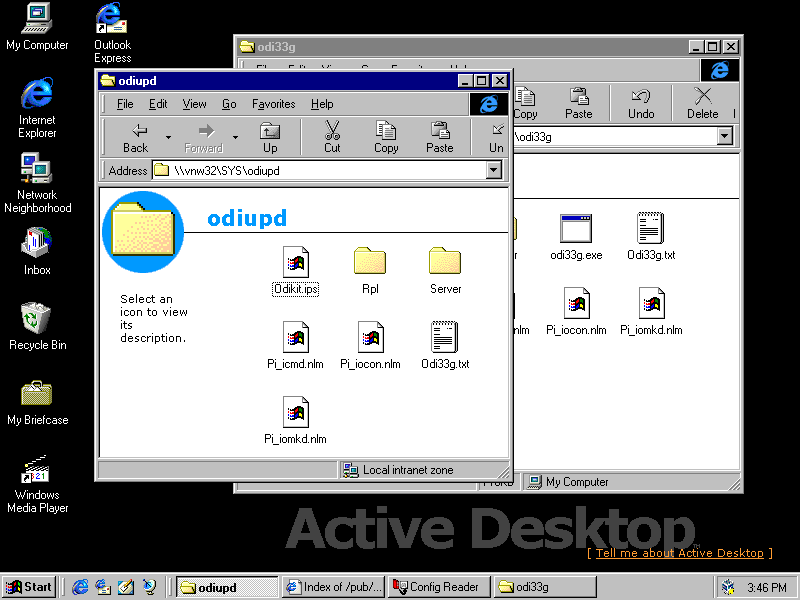Image resolution: width=800 pixels, height=600 pixels.
Task: Click Paste in the odi33g window toolbar
Action: pos(579,104)
